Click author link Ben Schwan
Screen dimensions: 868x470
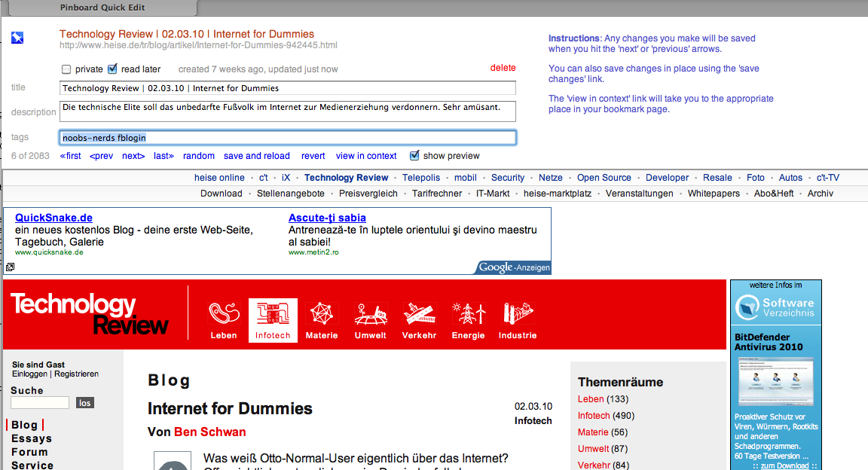(209, 432)
